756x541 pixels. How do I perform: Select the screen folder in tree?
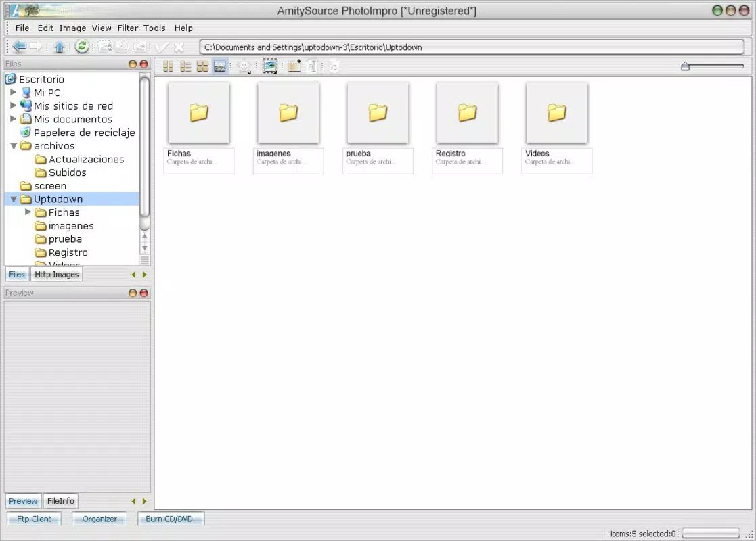coord(50,186)
